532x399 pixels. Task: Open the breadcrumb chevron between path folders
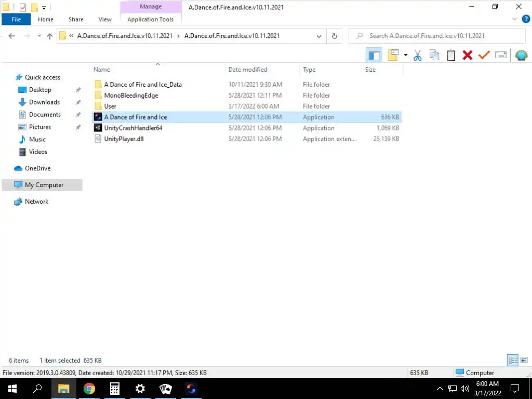coord(178,36)
